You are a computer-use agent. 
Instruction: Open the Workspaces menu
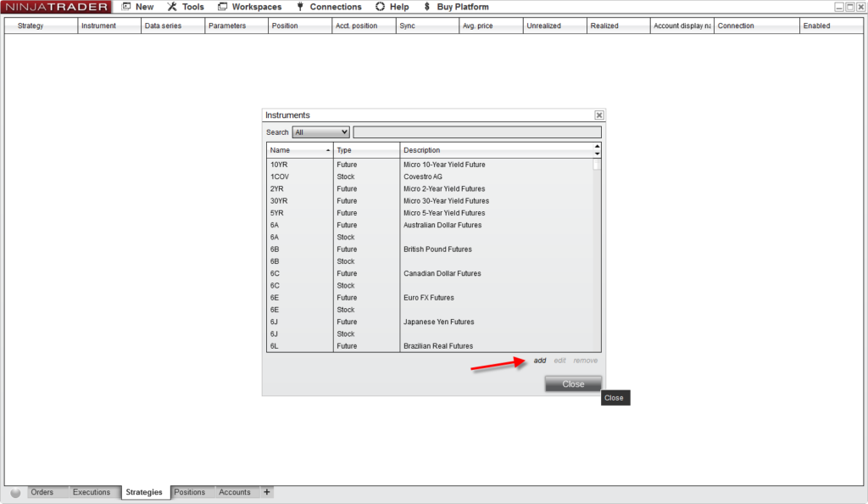[x=250, y=7]
